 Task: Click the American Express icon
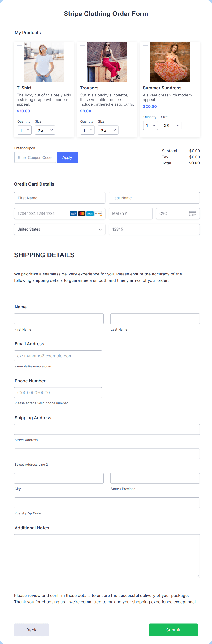(x=90, y=214)
